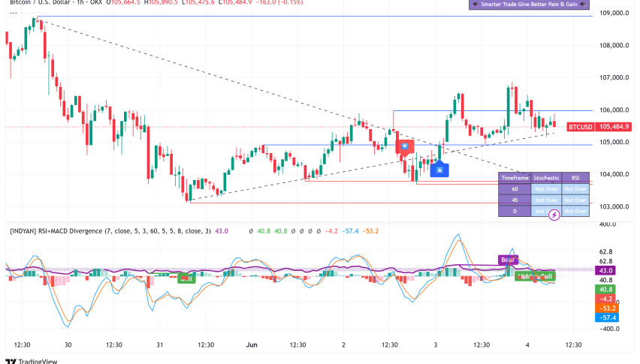Select the Stochastic header cell in the table
Viewport: 640px width, 364px height.
pos(546,178)
